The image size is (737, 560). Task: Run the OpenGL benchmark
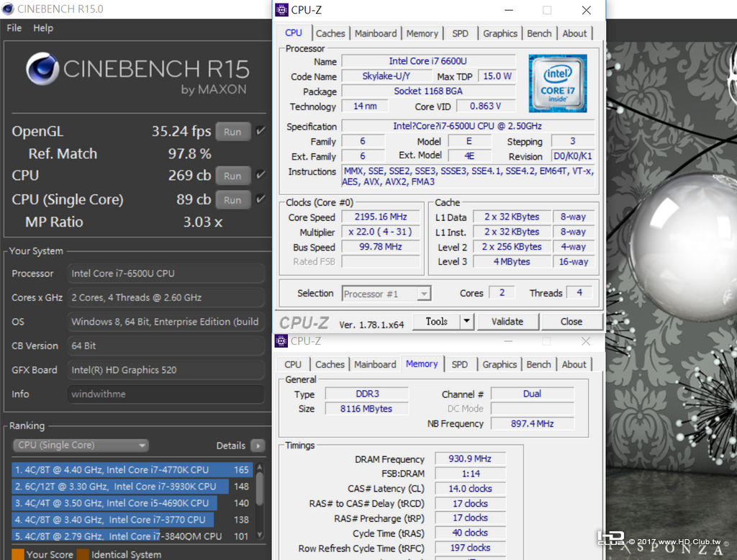click(232, 132)
